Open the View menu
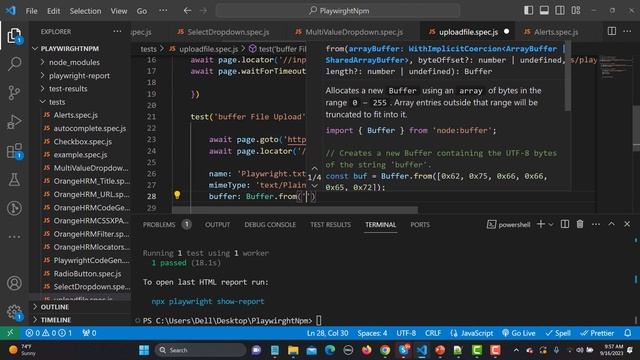Image resolution: width=640 pixels, height=360 pixels. tap(119, 11)
